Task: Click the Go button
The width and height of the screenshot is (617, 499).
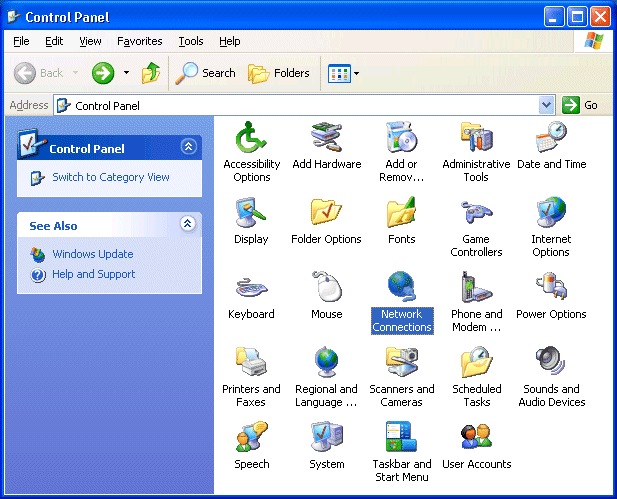Action: click(580, 105)
